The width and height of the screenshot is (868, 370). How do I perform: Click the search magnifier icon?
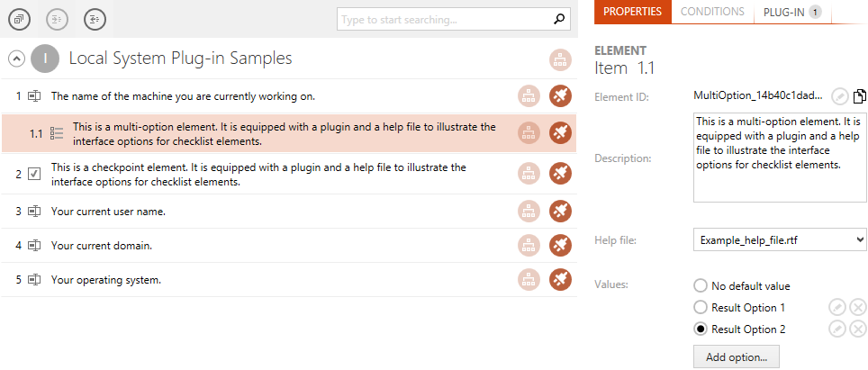(559, 20)
